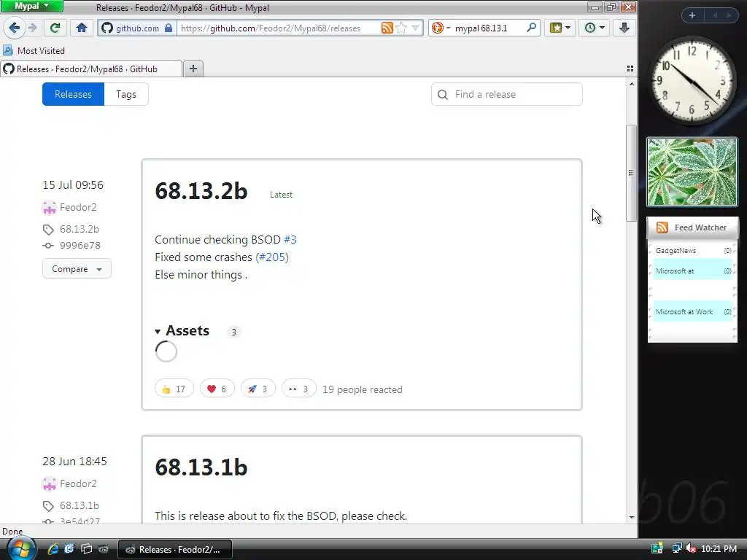Click the scrollbar down arrow
747x560 pixels.
click(x=632, y=517)
